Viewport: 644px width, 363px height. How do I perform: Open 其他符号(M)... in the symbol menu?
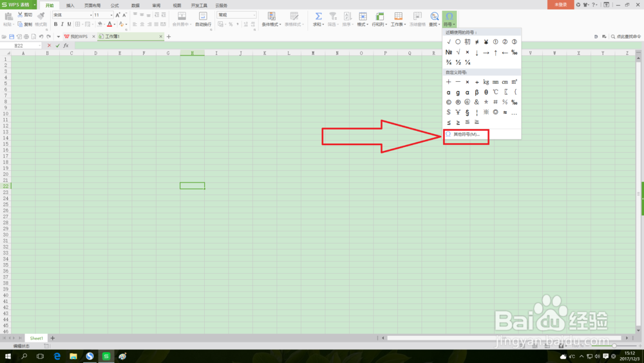click(466, 134)
